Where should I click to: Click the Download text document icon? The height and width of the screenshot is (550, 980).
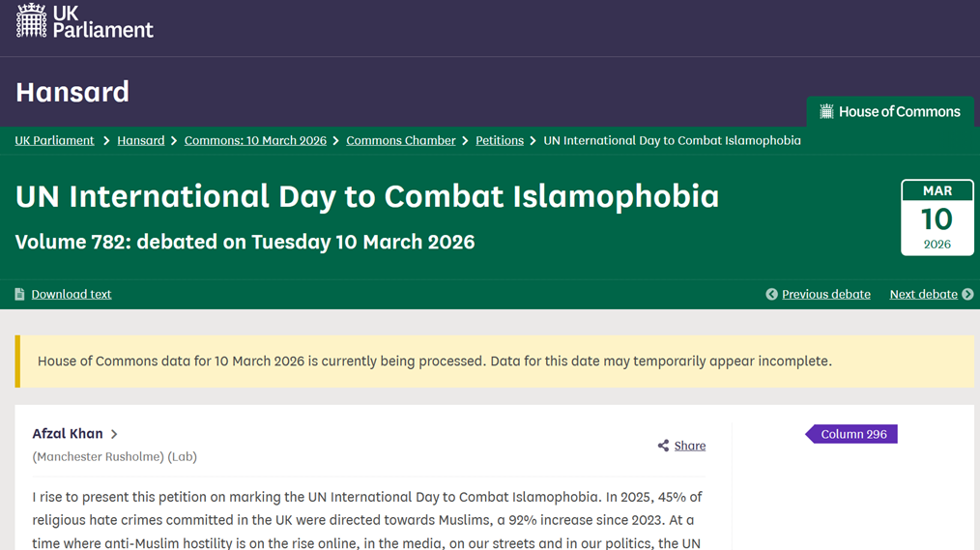(19, 294)
